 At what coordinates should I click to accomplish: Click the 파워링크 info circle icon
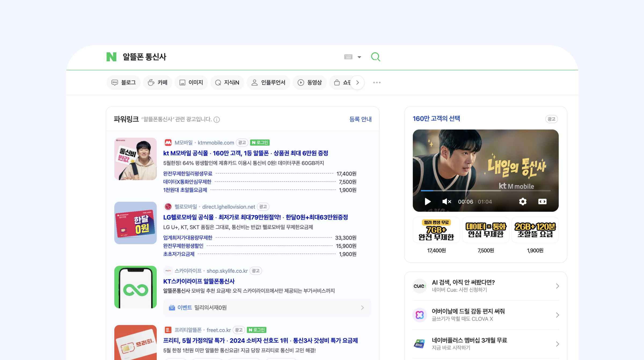(x=217, y=120)
